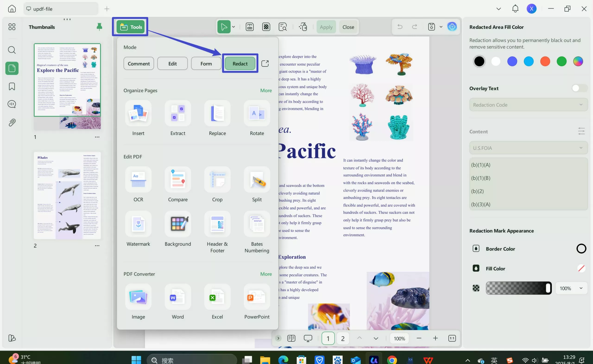Enable the Overlay Text toggle
Screen dimensions: 593x364
point(580,88)
